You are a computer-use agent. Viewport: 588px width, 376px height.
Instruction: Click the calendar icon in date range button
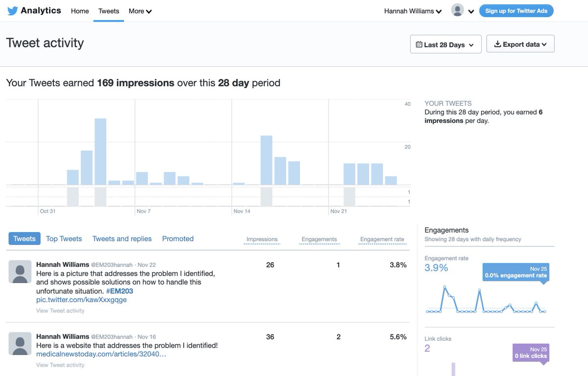point(419,45)
